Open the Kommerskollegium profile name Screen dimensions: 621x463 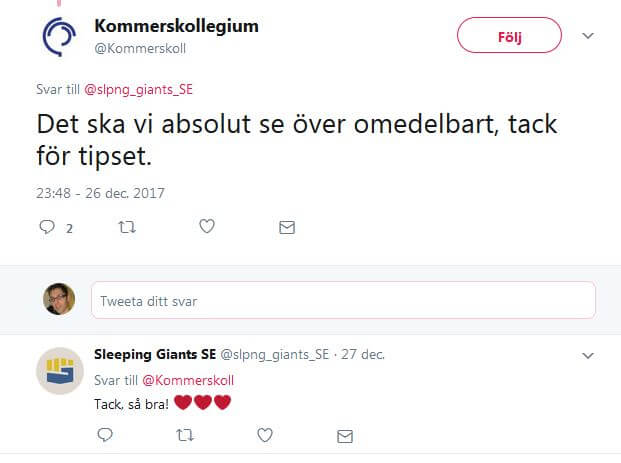point(175,26)
